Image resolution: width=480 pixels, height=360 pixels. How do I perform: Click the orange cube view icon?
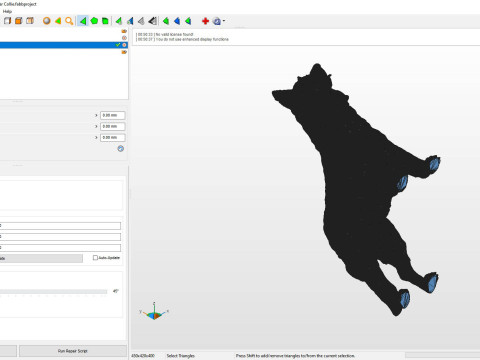[x=19, y=21]
